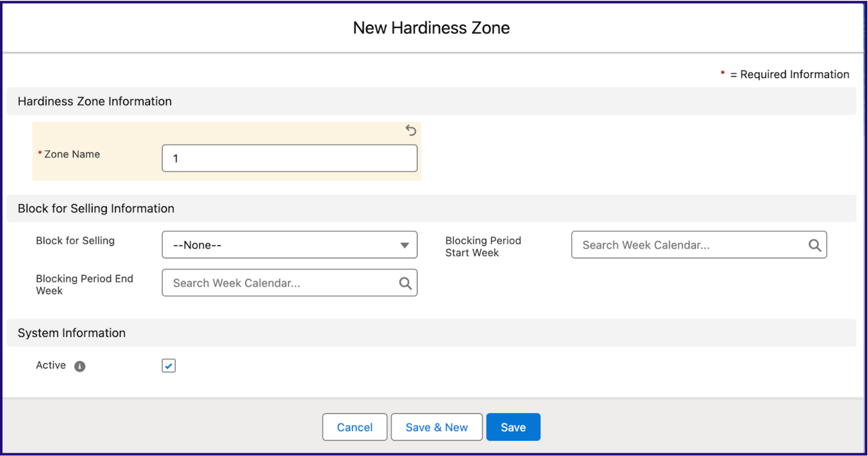
Task: Focus the Blocking Period Start Week search field
Action: point(699,245)
